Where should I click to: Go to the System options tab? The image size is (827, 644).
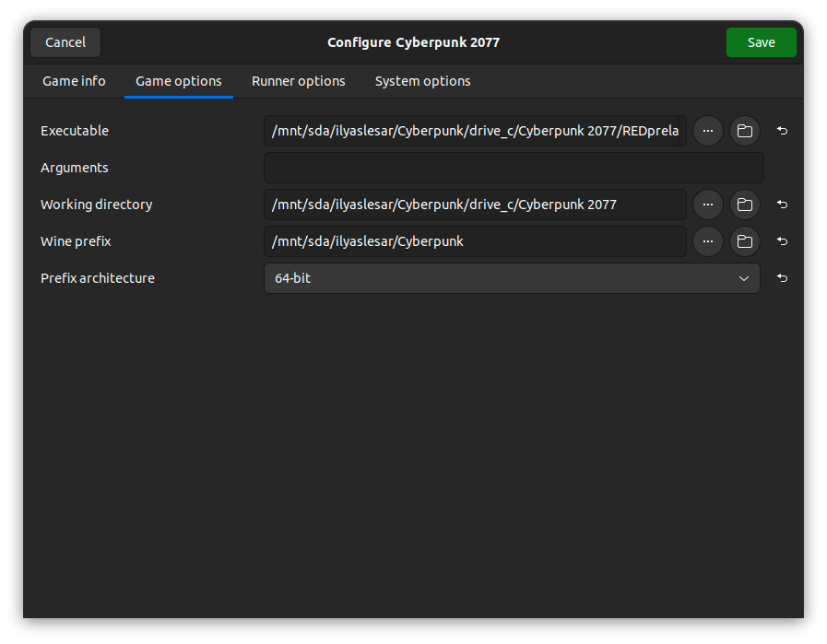click(423, 81)
